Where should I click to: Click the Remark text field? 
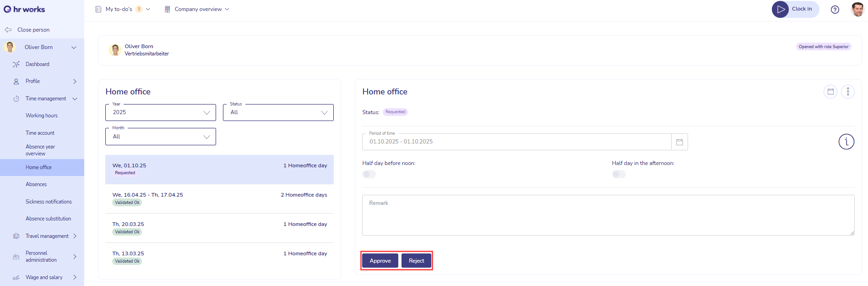(608, 215)
